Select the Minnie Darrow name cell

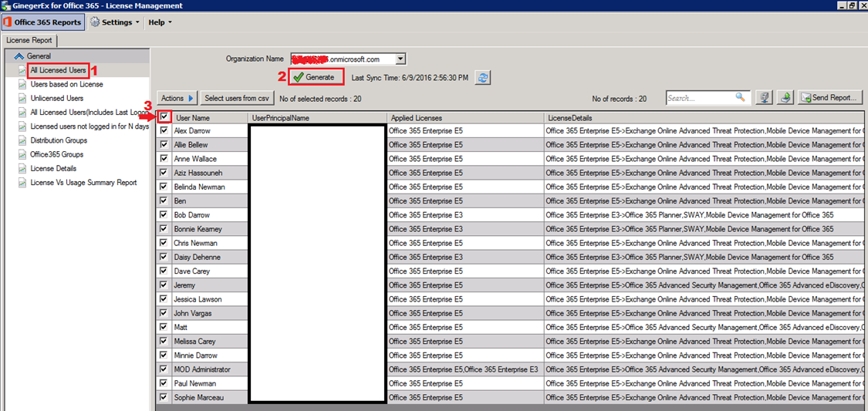tap(210, 355)
